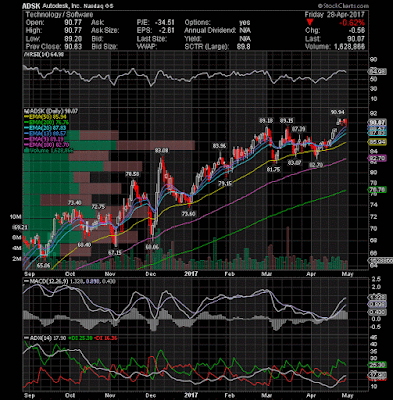This screenshot has height=400, width=393.
Task: Click the ADSK ticker symbol in header
Action: click(31, 6)
